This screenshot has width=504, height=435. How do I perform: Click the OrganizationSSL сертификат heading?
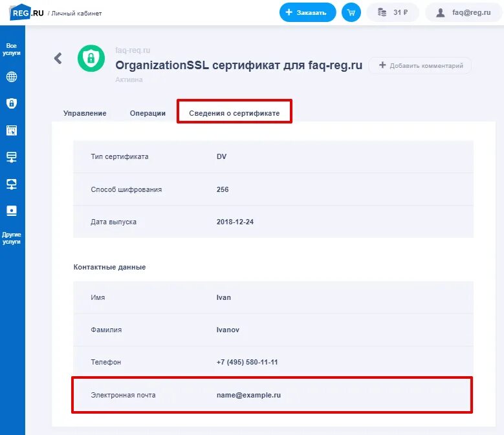[x=239, y=65]
